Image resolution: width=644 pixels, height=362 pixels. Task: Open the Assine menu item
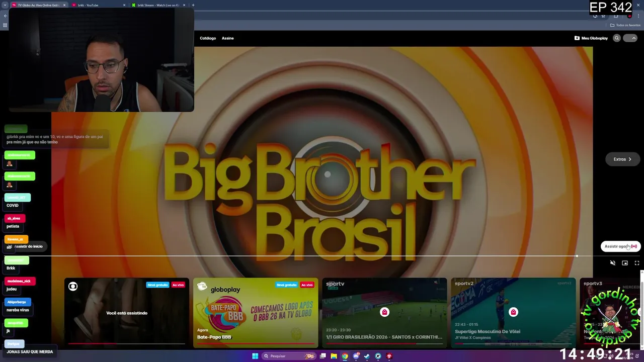228,38
